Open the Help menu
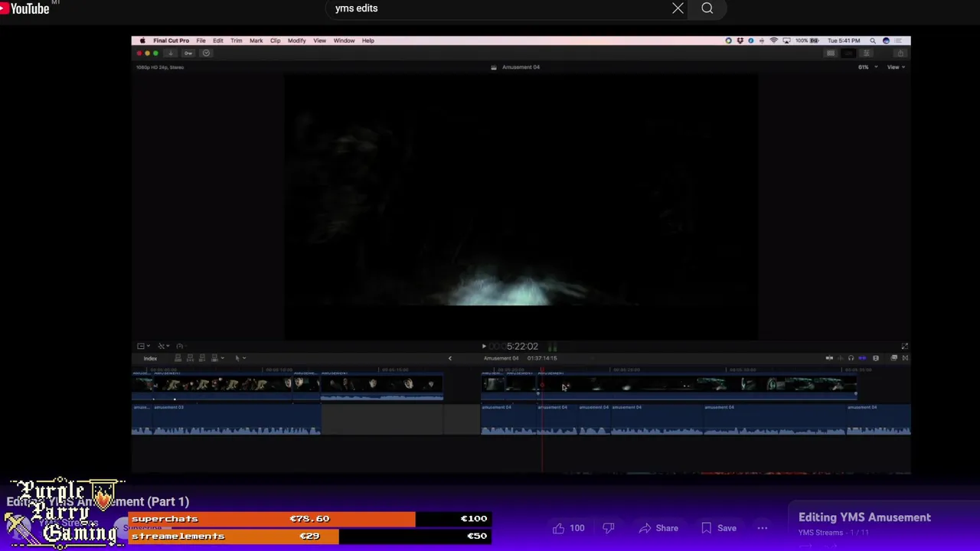 [367, 41]
